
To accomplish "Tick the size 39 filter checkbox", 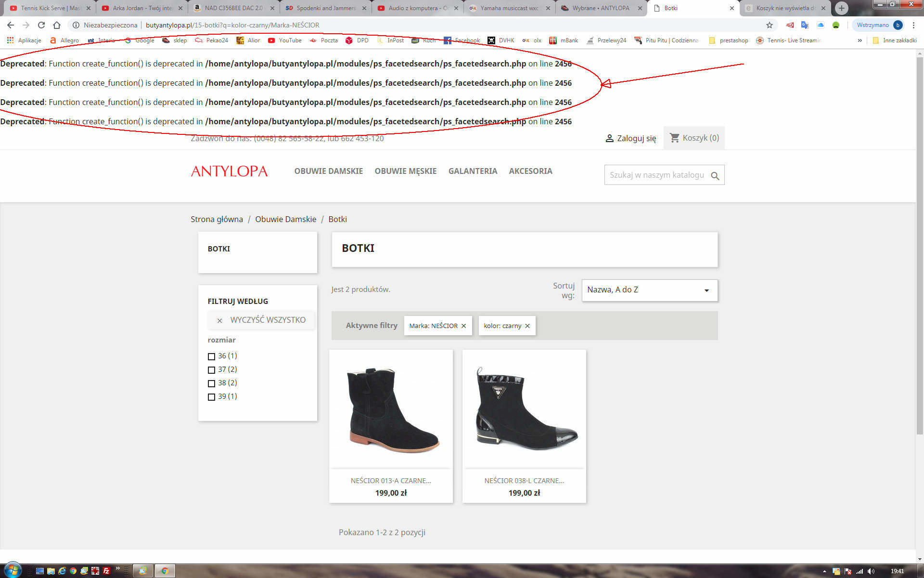I will point(211,397).
